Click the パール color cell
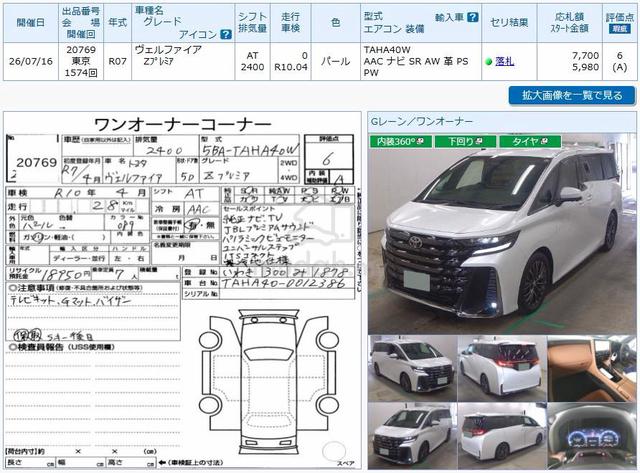640x473 pixels. coord(336,62)
